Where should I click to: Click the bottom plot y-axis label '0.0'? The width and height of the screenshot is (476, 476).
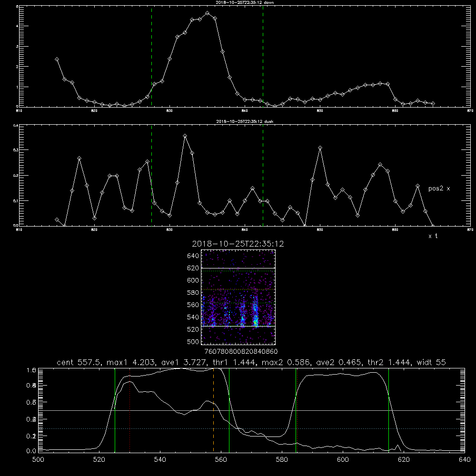31,451
